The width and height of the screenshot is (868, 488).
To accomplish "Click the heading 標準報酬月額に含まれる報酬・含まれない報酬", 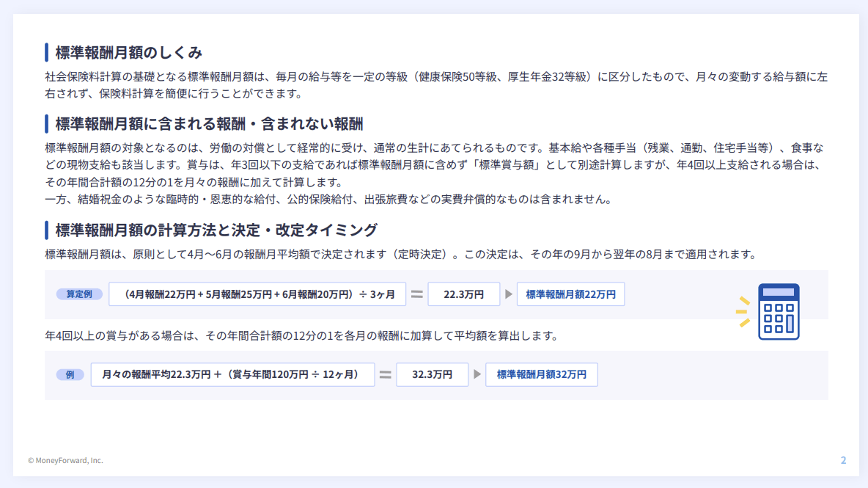I will (209, 123).
